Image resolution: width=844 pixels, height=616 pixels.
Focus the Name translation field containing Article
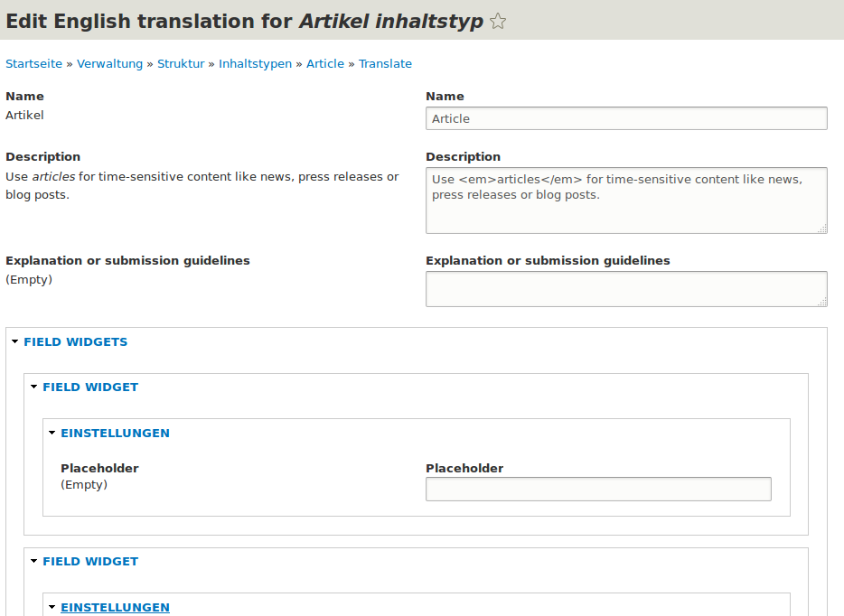(x=625, y=118)
